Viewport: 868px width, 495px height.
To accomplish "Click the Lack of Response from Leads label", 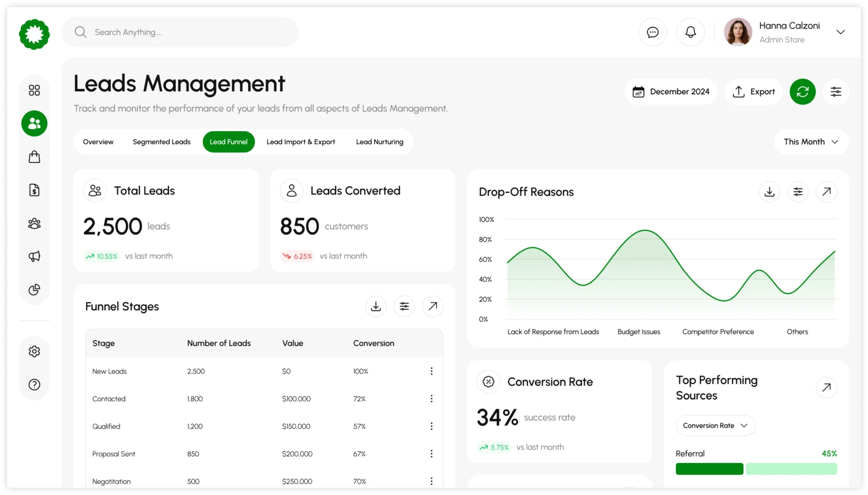I will point(553,332).
